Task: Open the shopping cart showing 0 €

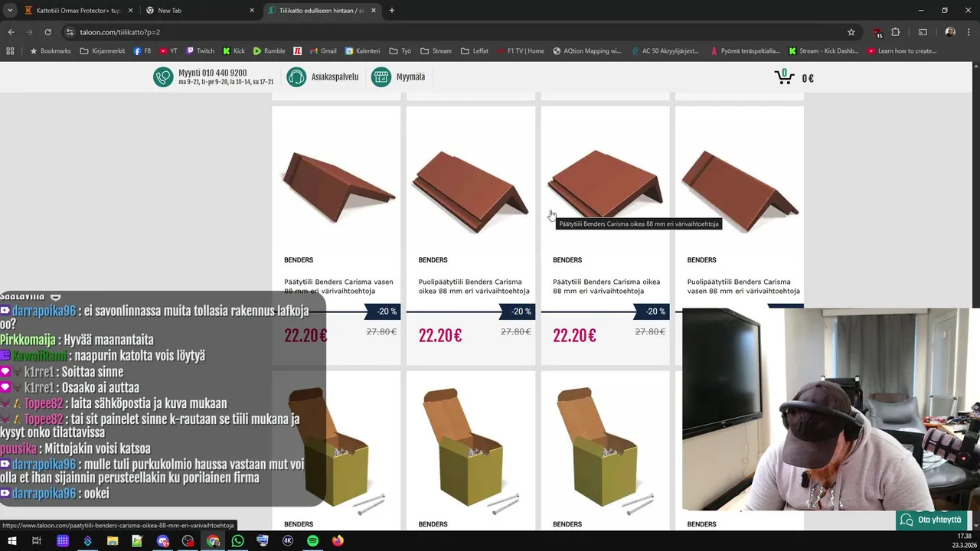Action: click(794, 77)
